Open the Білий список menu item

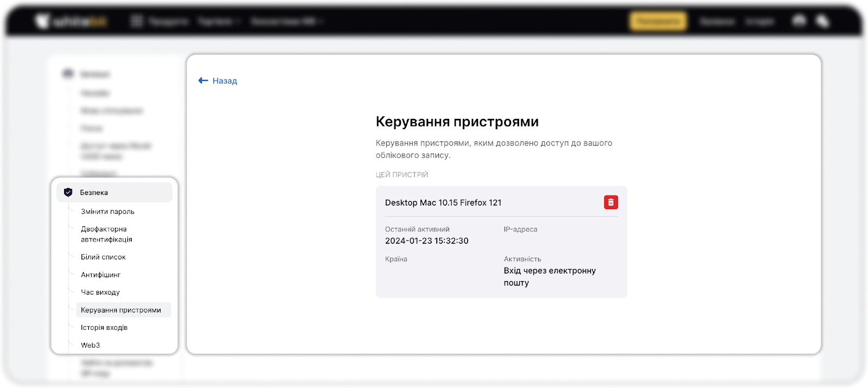click(x=103, y=257)
